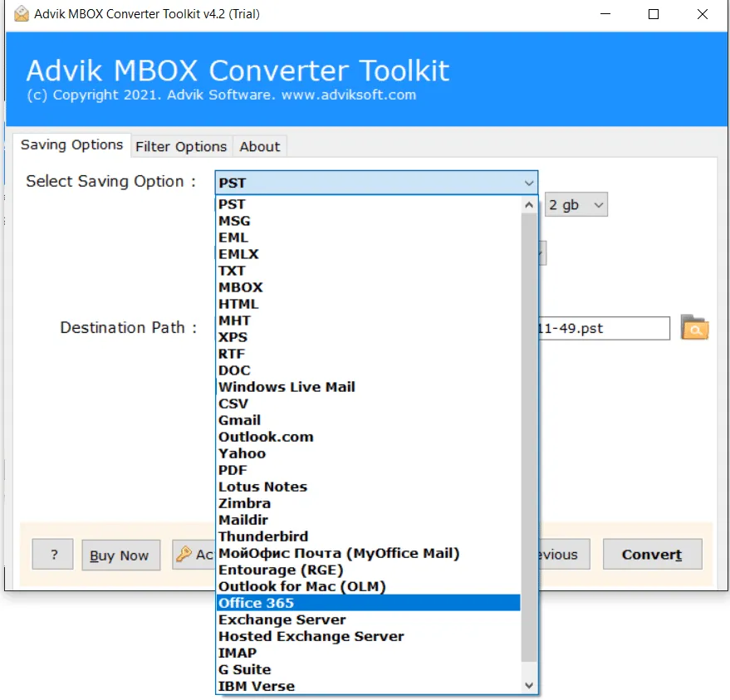The image size is (730, 700).
Task: Maximize the Advik converter window
Action: coord(654,14)
